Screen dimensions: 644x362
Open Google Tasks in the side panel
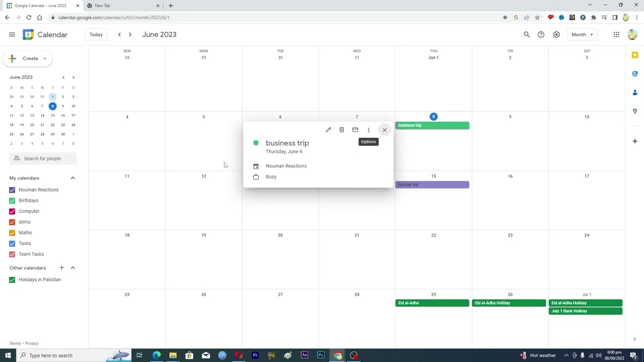[635, 74]
